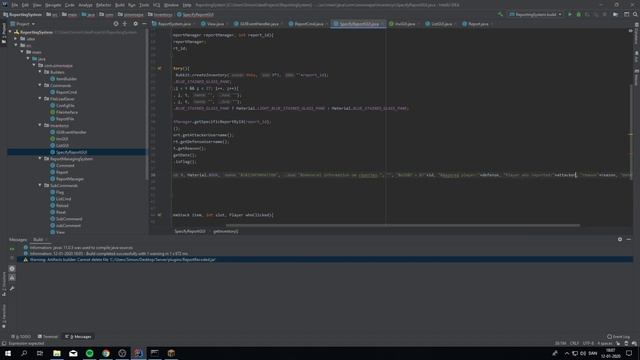Image resolution: width=640 pixels, height=360 pixels.
Task: Switch to the ListGUI.java editor tab
Action: [441, 24]
